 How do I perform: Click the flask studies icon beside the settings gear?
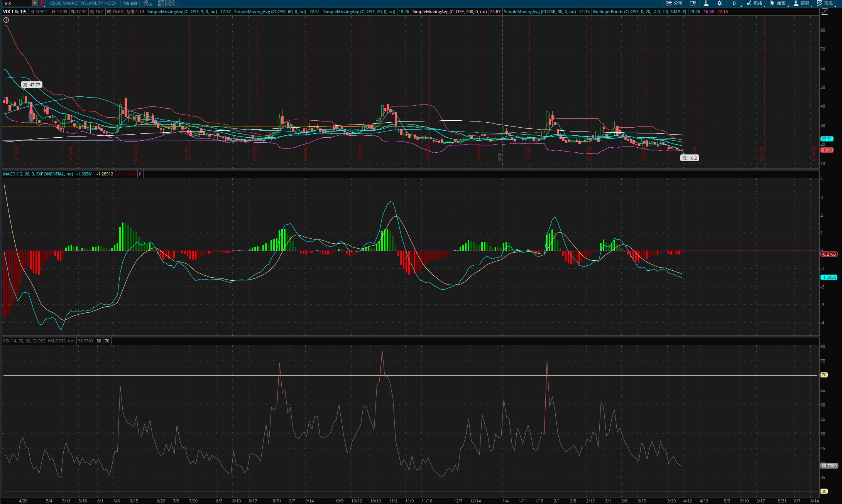click(706, 3)
